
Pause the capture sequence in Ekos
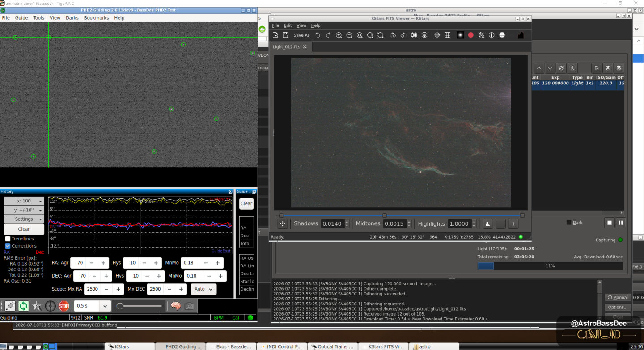point(620,223)
